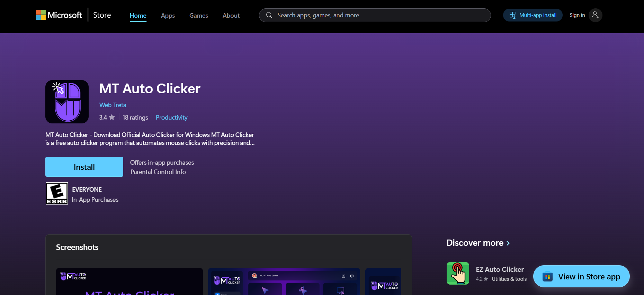
Task: Open the first MT Auto Clicker screenshot
Action: 129,281
